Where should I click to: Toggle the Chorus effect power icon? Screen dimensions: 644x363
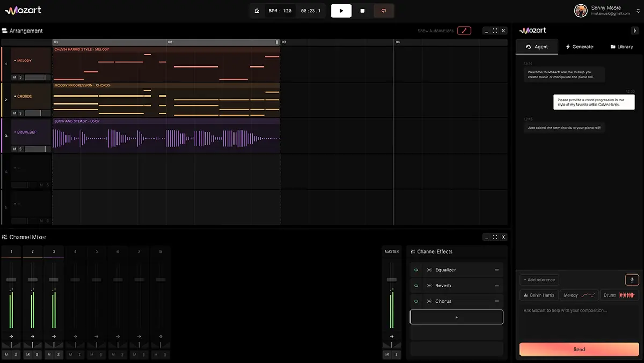tap(416, 301)
